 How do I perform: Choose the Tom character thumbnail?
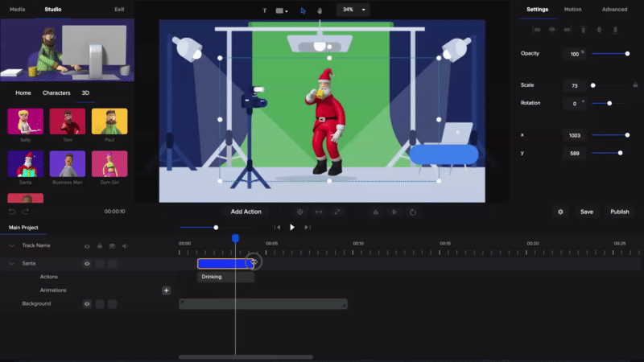[x=68, y=121]
